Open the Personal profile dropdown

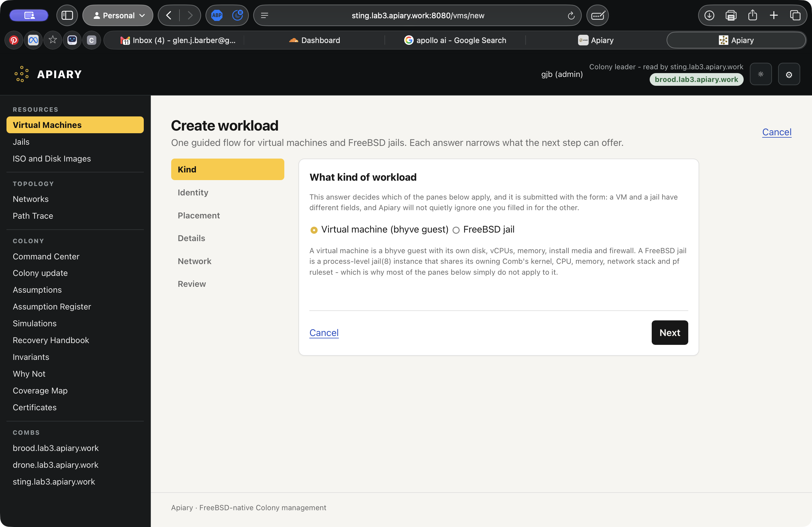(x=118, y=15)
